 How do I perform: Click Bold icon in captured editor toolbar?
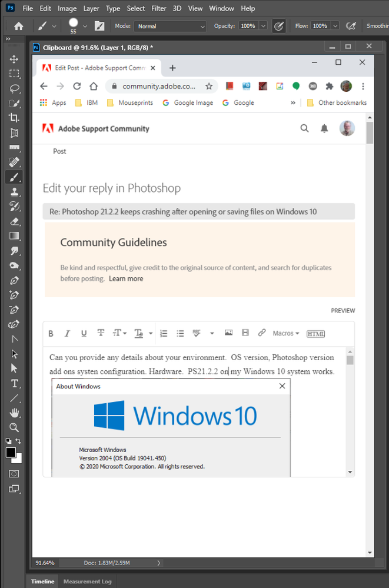(x=51, y=333)
